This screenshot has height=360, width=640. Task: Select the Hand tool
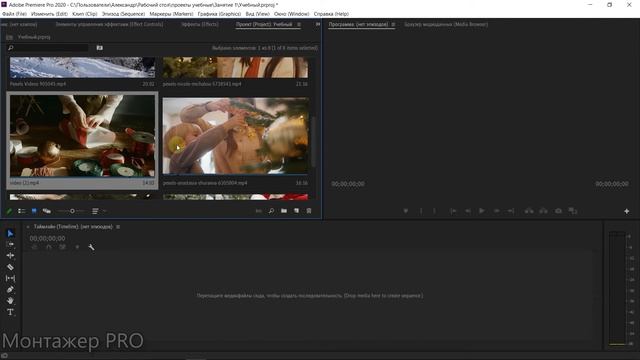[x=10, y=301]
